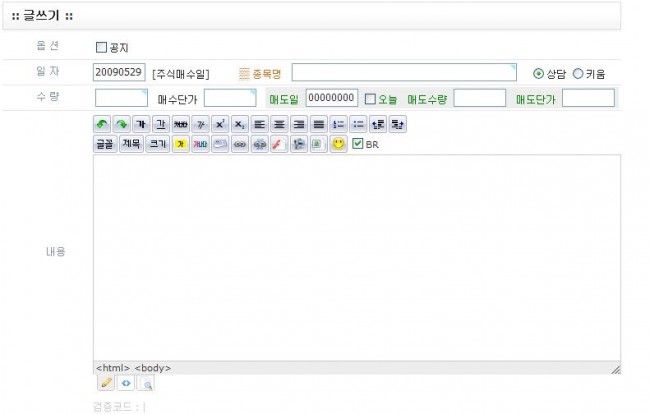Align text left
This screenshot has width=650, height=414.
pyautogui.click(x=260, y=124)
